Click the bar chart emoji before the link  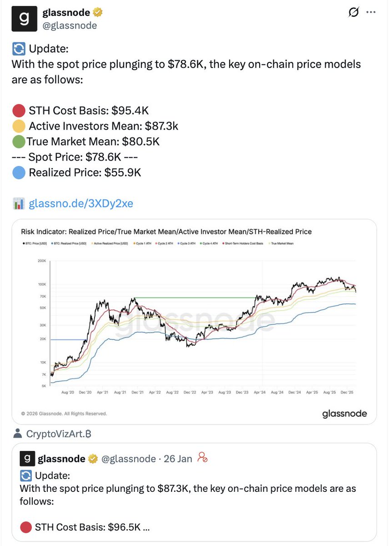point(19,203)
